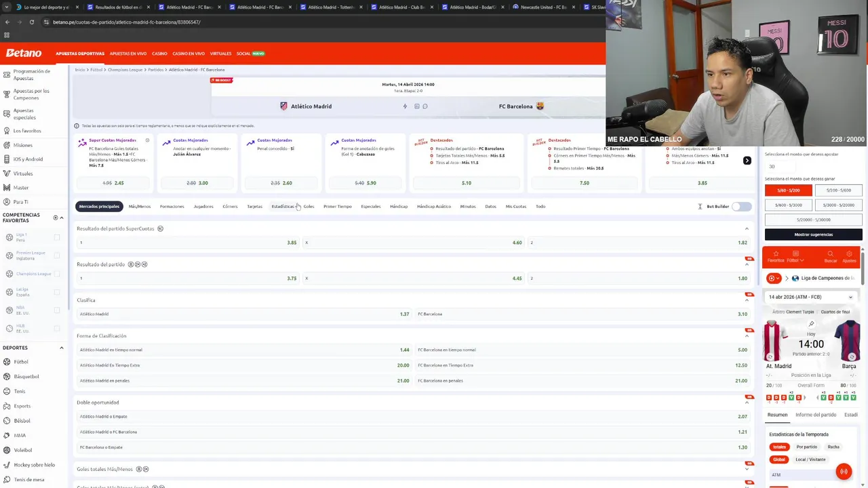Go to Champions League breadcrumb
868x488 pixels.
point(125,70)
